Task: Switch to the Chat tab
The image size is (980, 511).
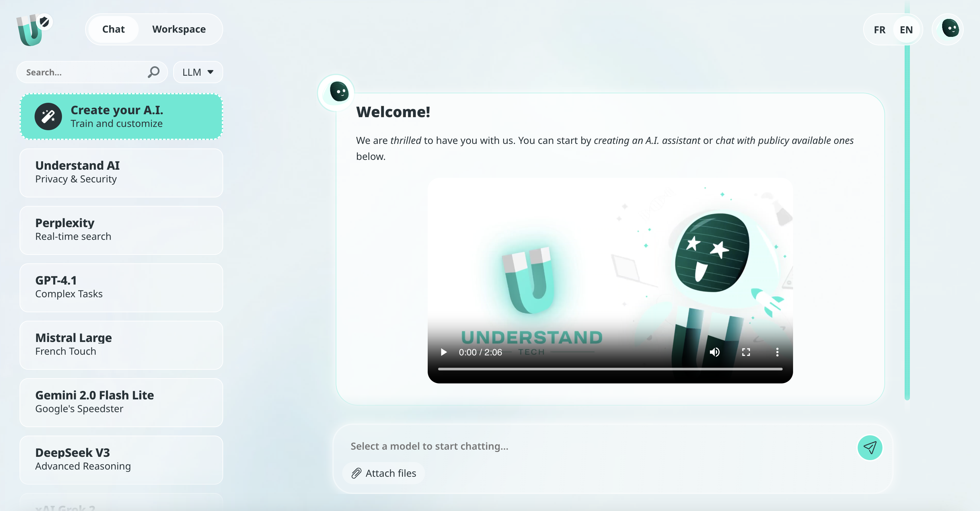Action: (114, 29)
